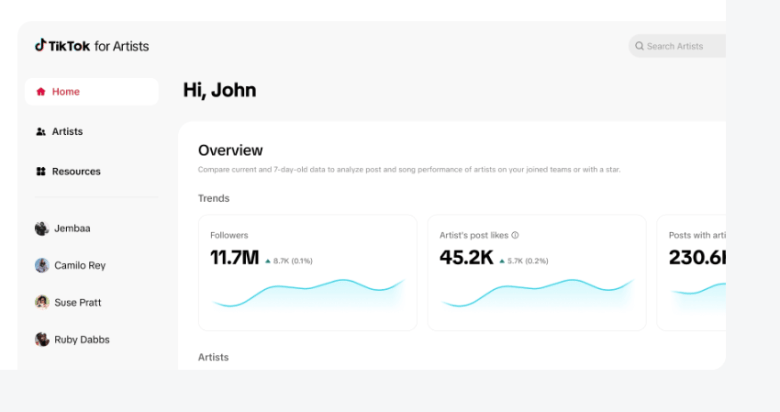Click the Artists people icon
780x412 pixels.
coord(41,131)
